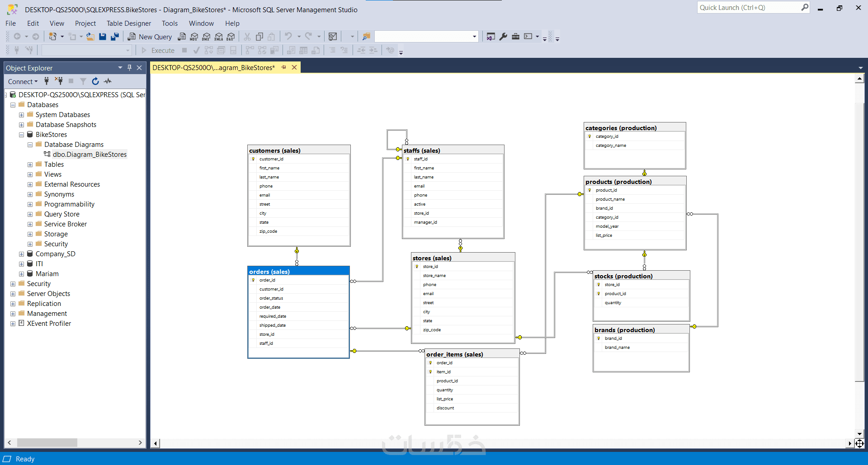Click Connect Object Explorer plug icon
The image size is (868, 465).
47,81
